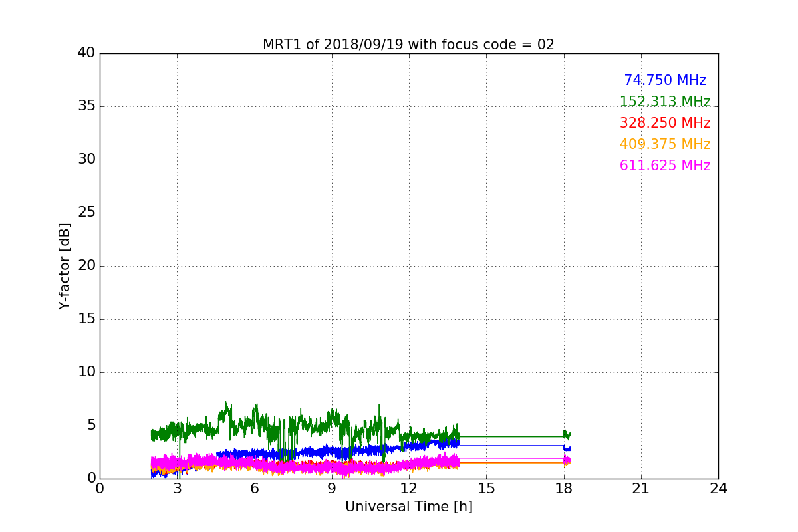Click the x-axis tick label '24'
Image resolution: width=798 pixels, height=532 pixels.
pyautogui.click(x=718, y=489)
